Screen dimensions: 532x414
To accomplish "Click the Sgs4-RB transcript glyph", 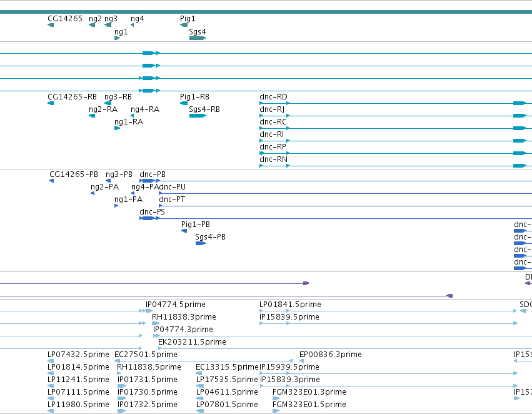I will click(198, 116).
